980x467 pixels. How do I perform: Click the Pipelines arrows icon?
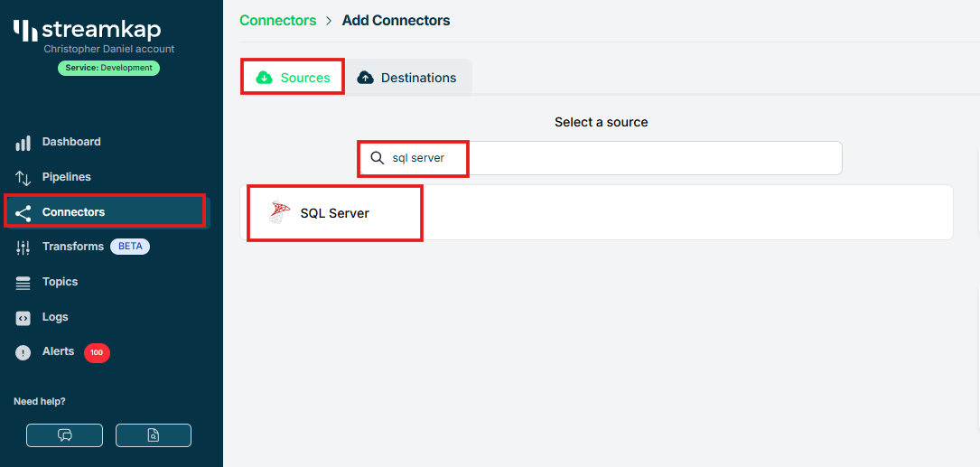pyautogui.click(x=23, y=178)
